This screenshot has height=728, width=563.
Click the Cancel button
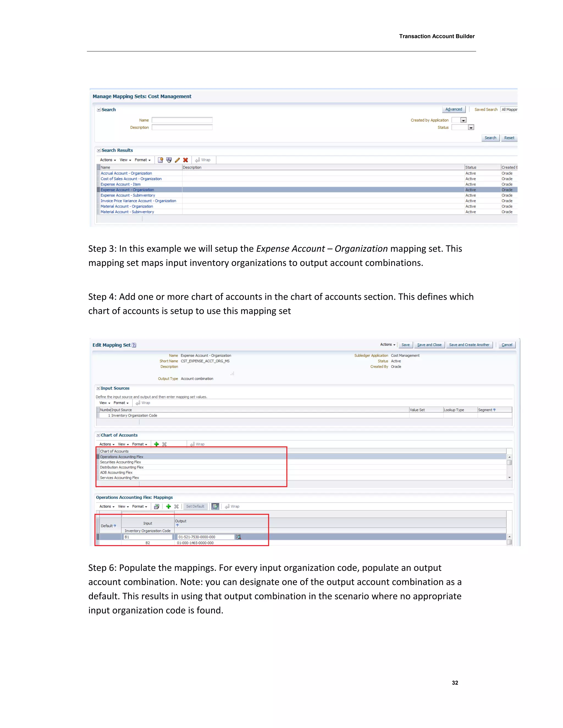point(507,345)
